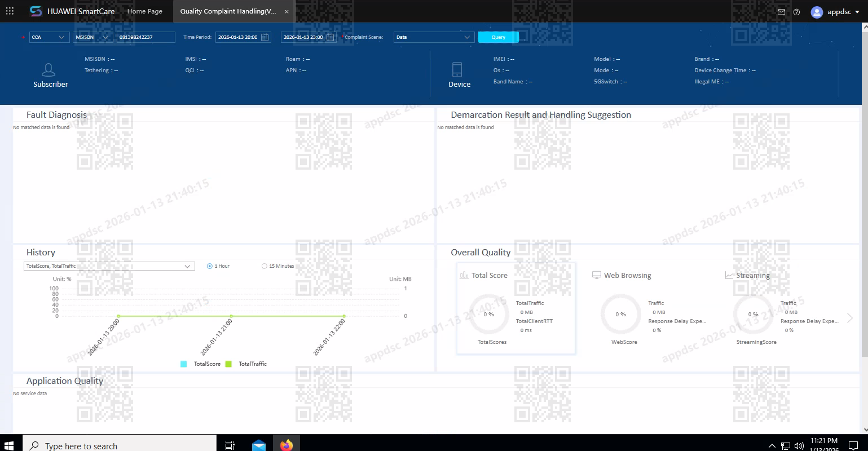This screenshot has height=451, width=868.
Task: Click the MSISDN number input field
Action: coord(146,37)
